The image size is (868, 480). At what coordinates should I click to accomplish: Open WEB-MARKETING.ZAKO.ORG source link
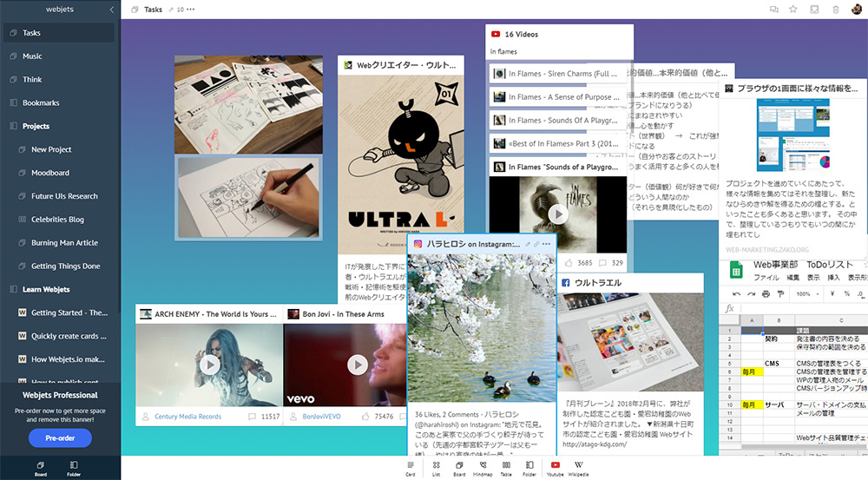tap(767, 250)
